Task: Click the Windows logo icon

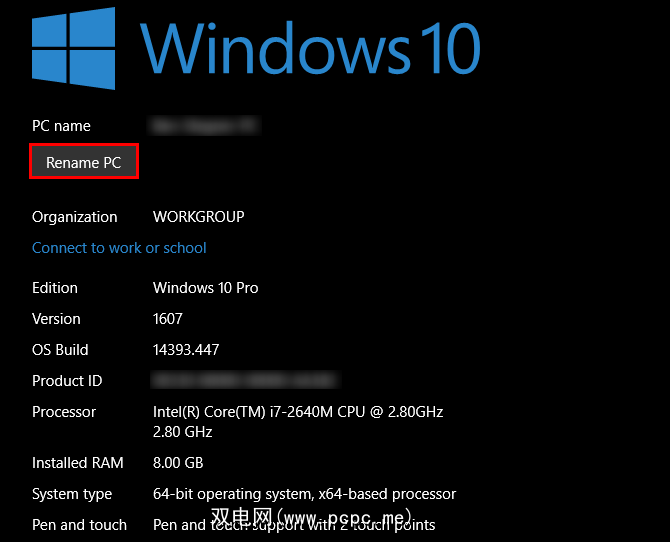Action: 73,48
